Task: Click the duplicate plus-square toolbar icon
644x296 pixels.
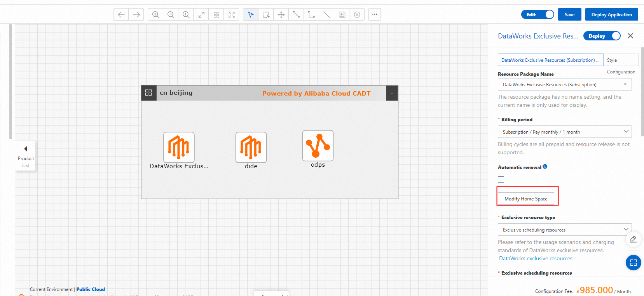Action: point(342,15)
